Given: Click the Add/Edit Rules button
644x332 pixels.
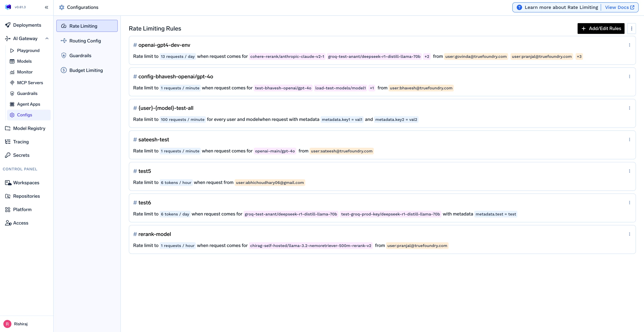Looking at the screenshot, I should coord(601,29).
